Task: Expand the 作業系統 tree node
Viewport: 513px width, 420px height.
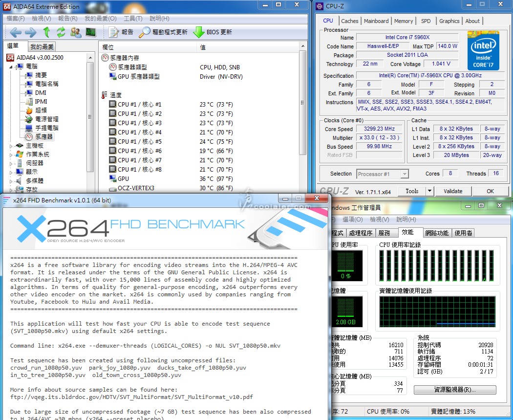Action: [x=11, y=155]
